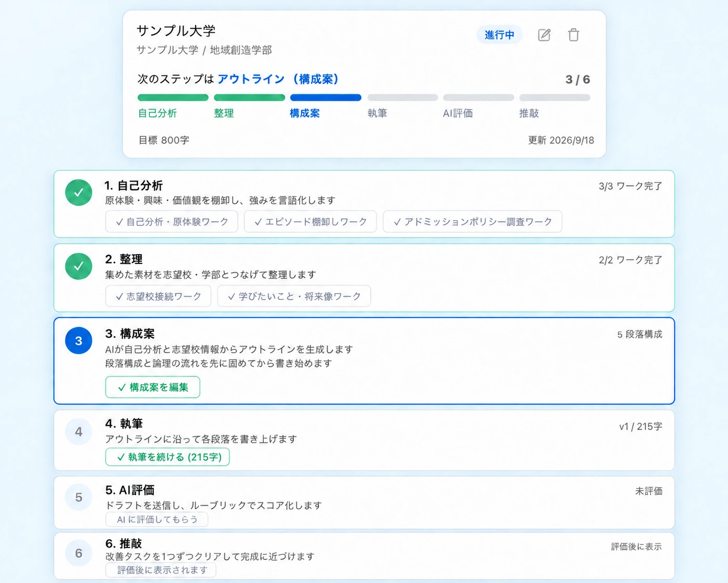
Task: Click サンプル大学 title heading
Action: pos(176,31)
